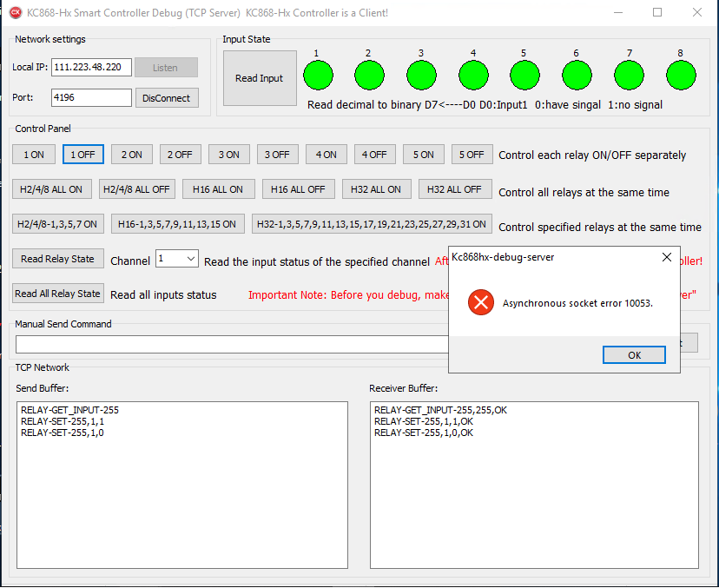The height and width of the screenshot is (588, 719).
Task: Click the green input 1 indicator light
Action: (318, 76)
